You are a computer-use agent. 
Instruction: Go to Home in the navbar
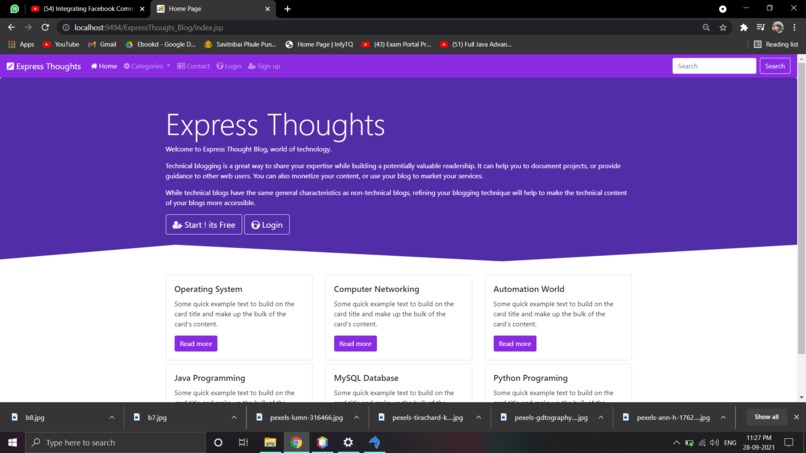tap(104, 66)
